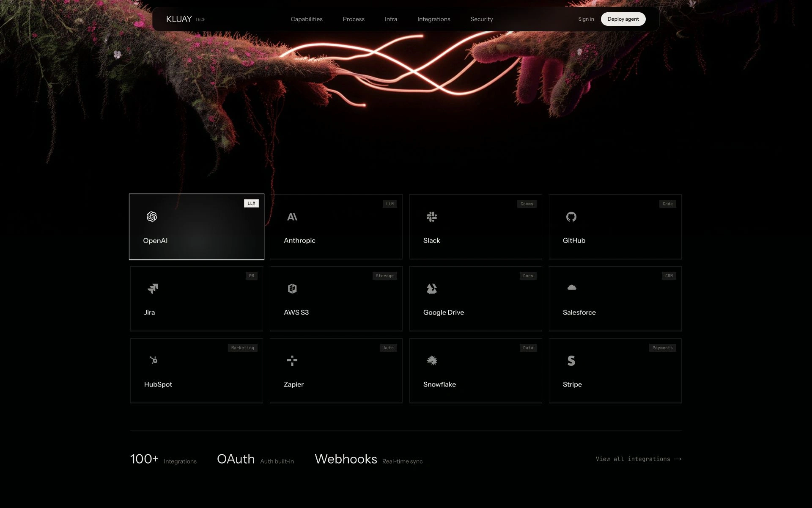Click the Slack card label
Image resolution: width=812 pixels, height=508 pixels.
coord(432,240)
